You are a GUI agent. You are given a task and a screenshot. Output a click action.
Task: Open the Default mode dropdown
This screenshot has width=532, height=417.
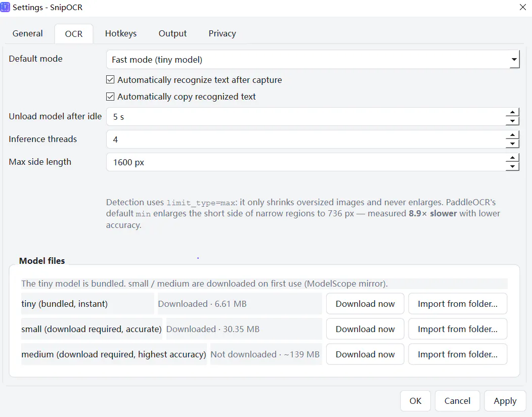coord(313,60)
